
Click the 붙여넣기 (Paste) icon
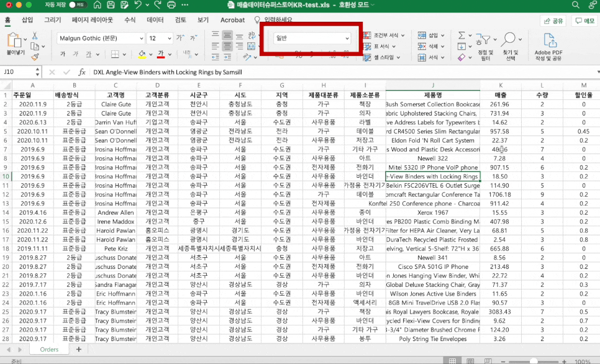pyautogui.click(x=14, y=39)
